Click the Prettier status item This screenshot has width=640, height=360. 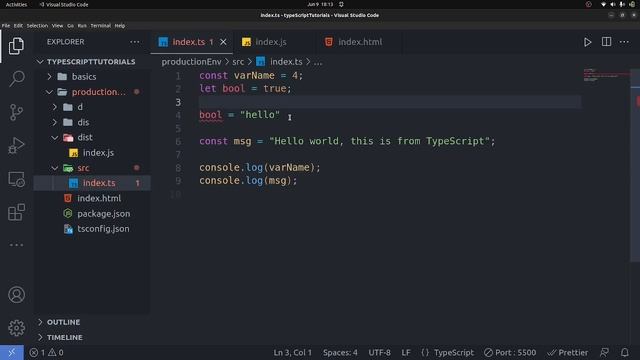click(x=568, y=352)
